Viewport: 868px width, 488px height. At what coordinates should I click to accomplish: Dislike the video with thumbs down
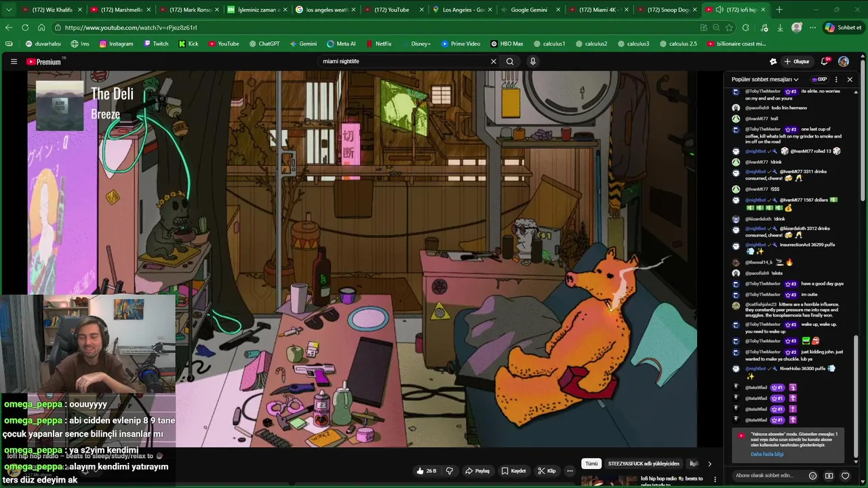point(449,471)
